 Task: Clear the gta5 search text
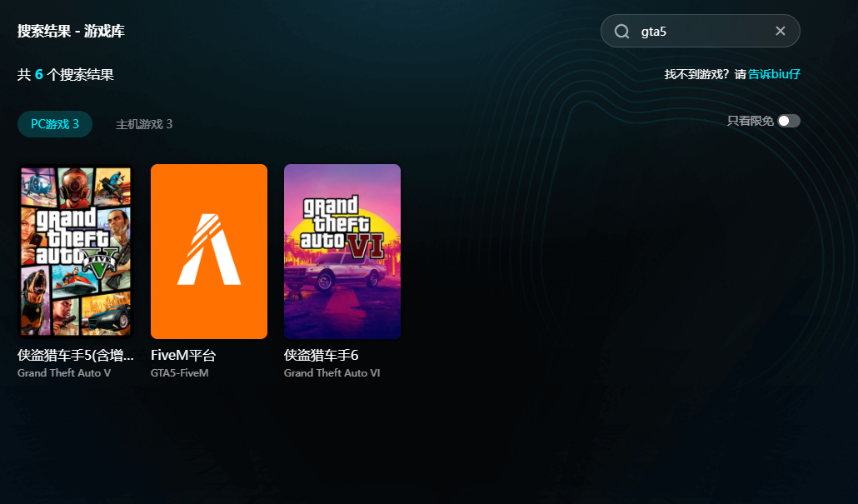pos(781,31)
